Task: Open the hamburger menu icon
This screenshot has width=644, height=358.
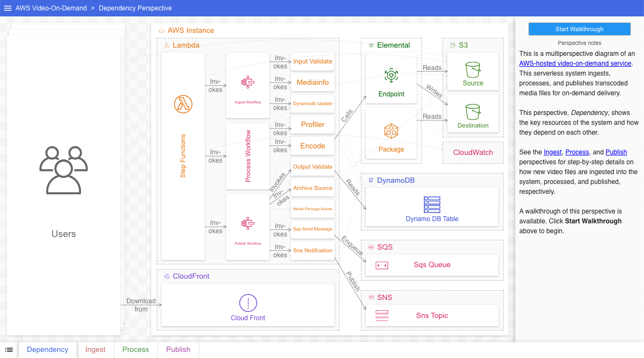Action: (x=7, y=8)
